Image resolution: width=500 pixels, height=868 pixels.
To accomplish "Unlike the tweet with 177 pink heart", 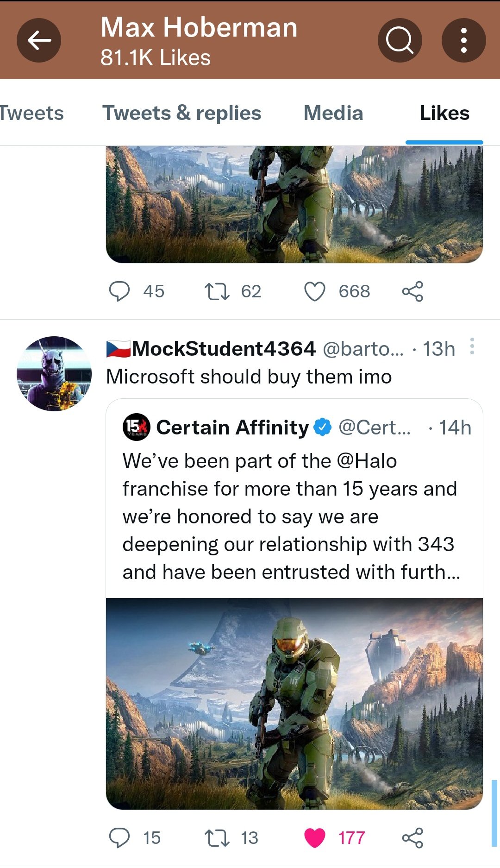I will (x=315, y=838).
